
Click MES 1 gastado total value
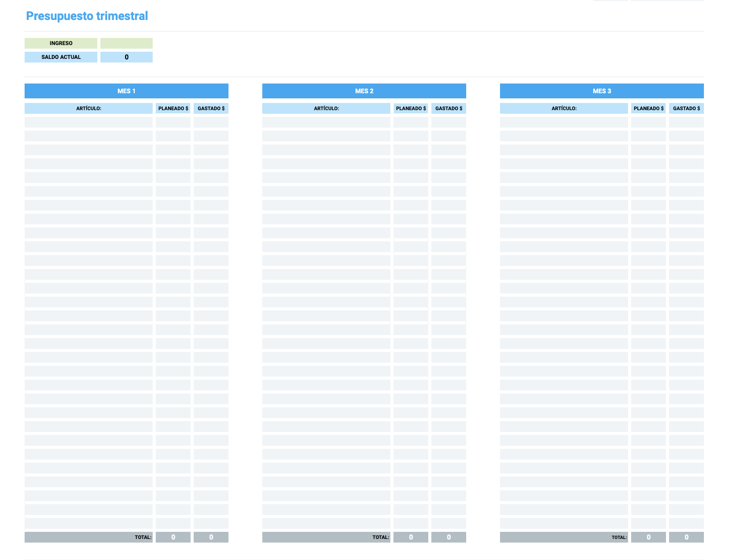tap(211, 537)
